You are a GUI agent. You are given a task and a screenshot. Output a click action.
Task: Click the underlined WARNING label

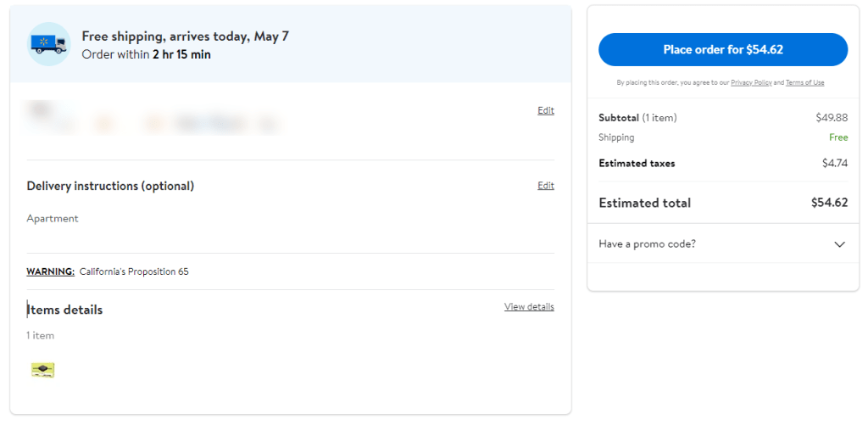coord(50,272)
